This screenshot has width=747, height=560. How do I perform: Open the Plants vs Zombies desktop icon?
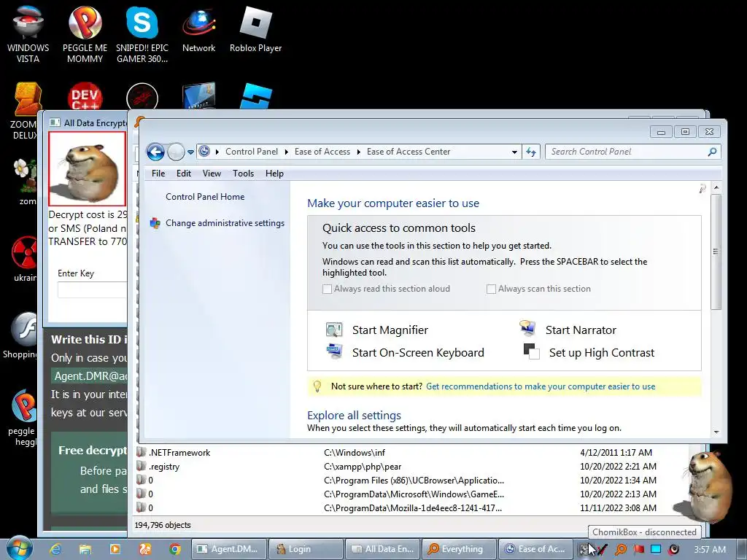click(25, 181)
